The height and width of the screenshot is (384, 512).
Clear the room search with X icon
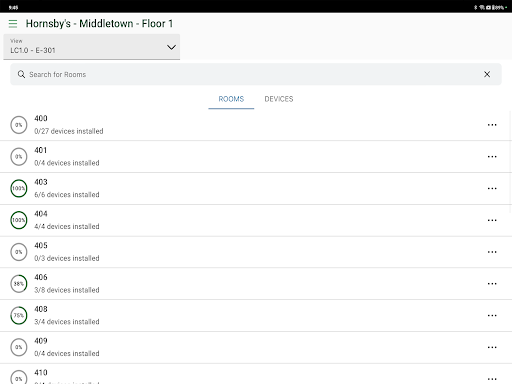point(487,74)
